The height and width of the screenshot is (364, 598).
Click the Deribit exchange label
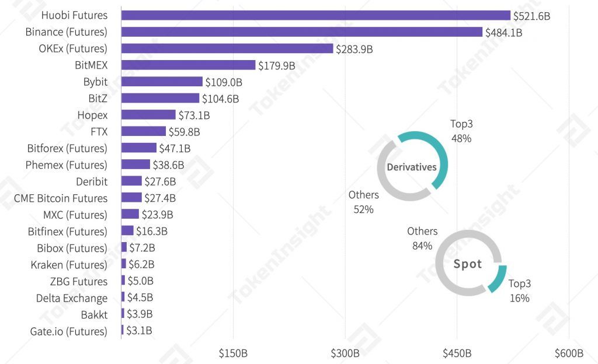[92, 181]
